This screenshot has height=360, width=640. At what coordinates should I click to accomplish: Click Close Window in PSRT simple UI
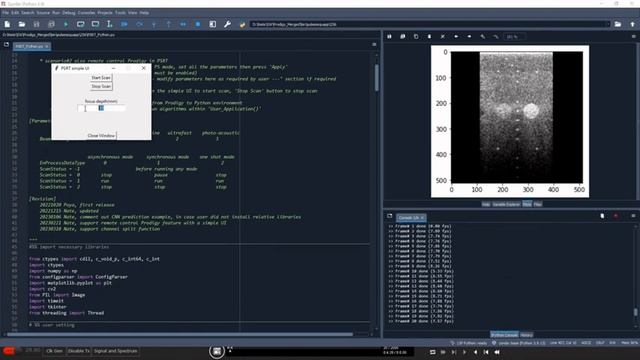pos(101,136)
